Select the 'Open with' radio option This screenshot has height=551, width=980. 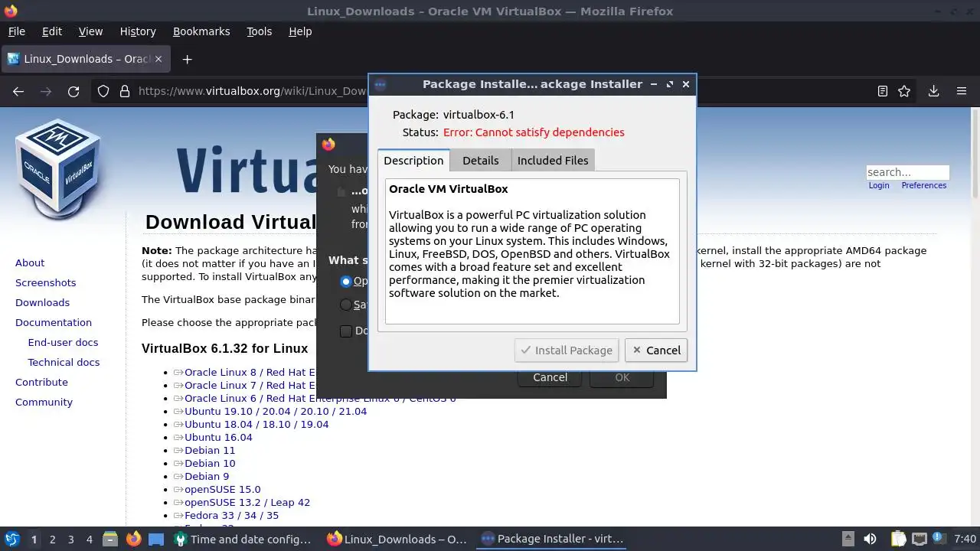(x=346, y=281)
